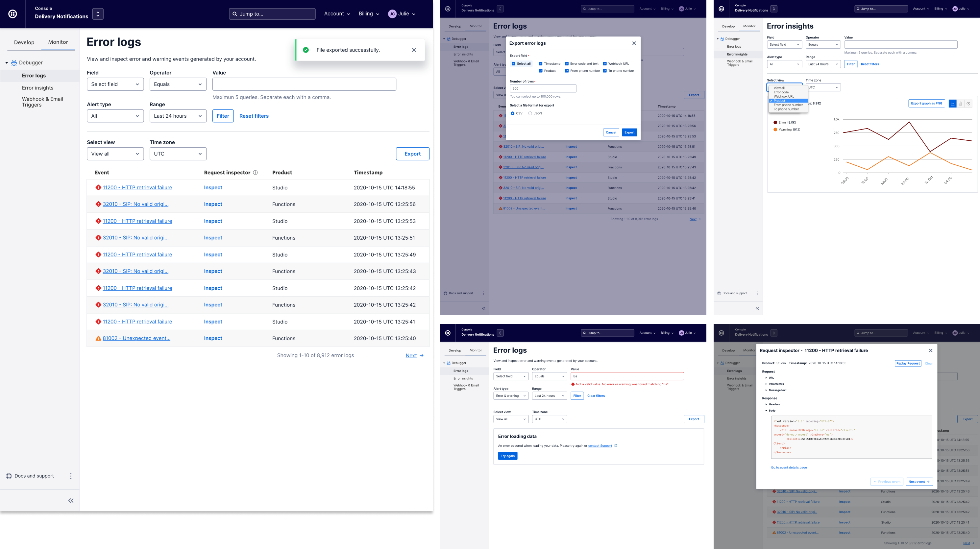Viewport: 980px width, 549px height.
Task: Collapse the sidebar on the Error insights screen
Action: 757,308
